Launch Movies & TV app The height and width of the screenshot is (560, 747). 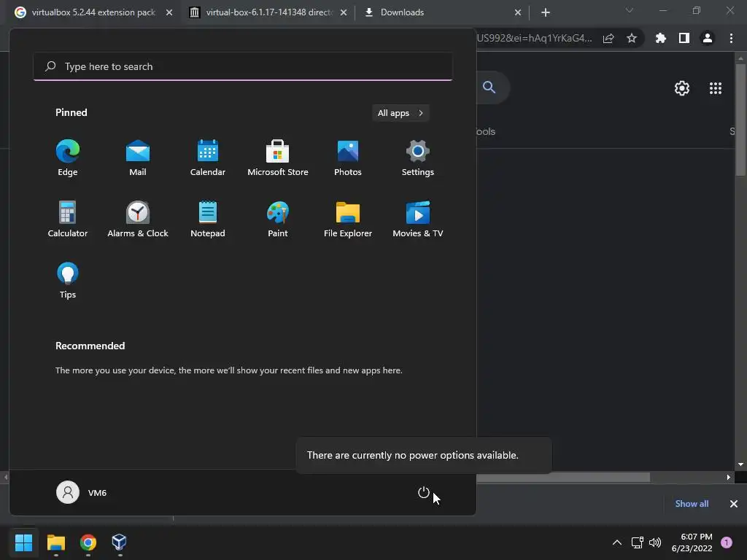coord(418,219)
